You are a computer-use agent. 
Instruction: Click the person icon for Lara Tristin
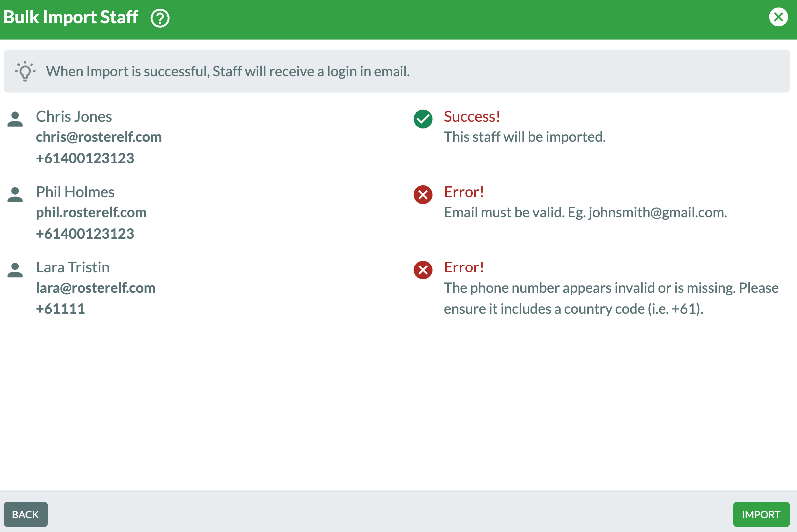pyautogui.click(x=15, y=270)
